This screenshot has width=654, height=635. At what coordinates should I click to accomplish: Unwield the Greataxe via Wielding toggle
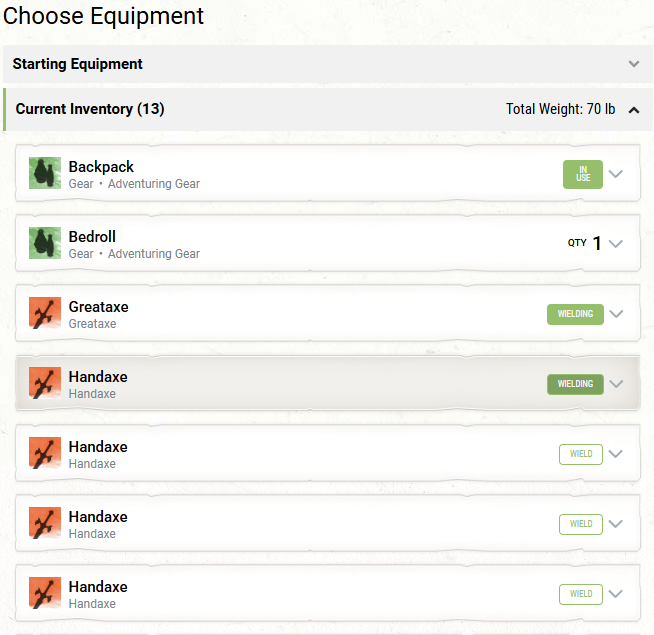[x=575, y=314]
